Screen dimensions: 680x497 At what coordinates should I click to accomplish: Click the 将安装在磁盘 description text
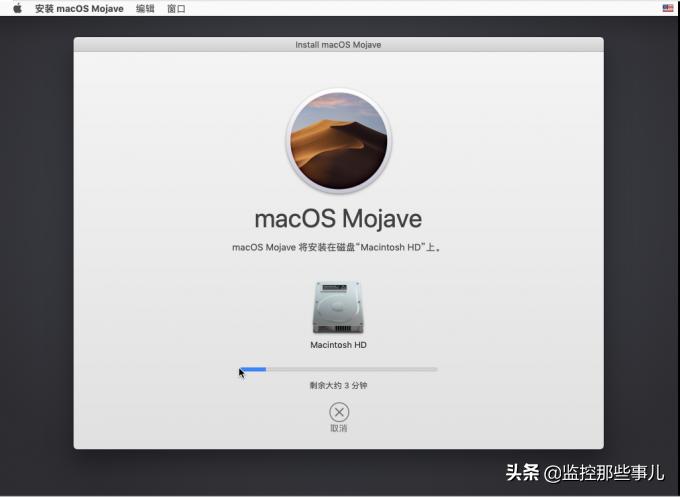(x=337, y=247)
